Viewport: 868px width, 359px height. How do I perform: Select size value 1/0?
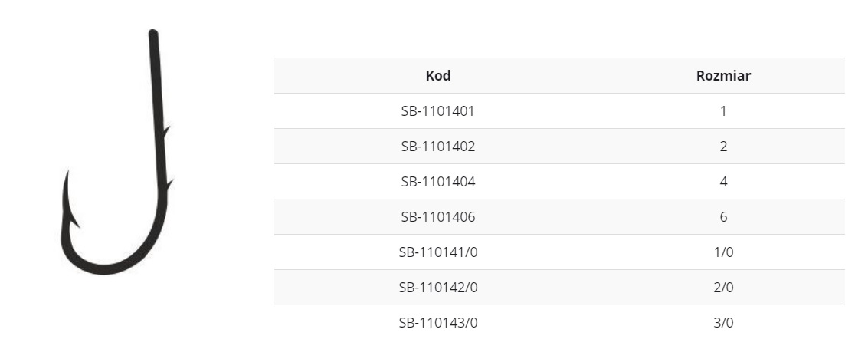723,252
